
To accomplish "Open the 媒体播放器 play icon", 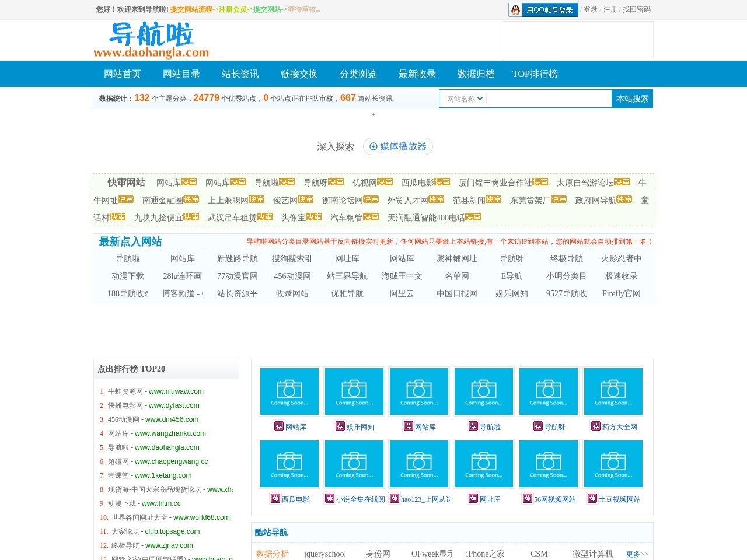I will [374, 146].
